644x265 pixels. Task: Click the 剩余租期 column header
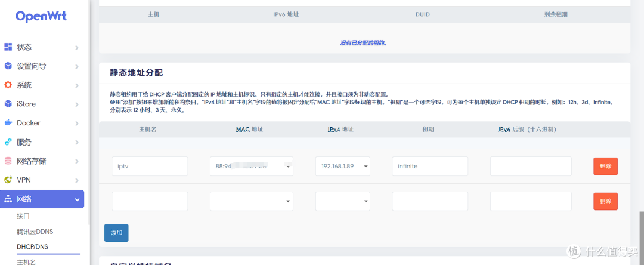(x=556, y=14)
